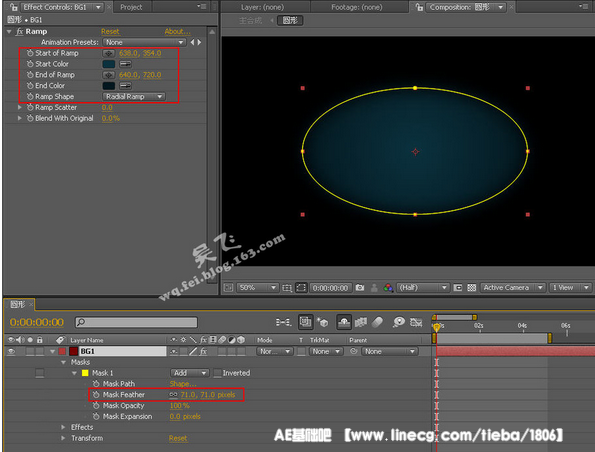Image resolution: width=595 pixels, height=452 pixels.
Task: Open the Footage (none) tab
Action: 357,7
